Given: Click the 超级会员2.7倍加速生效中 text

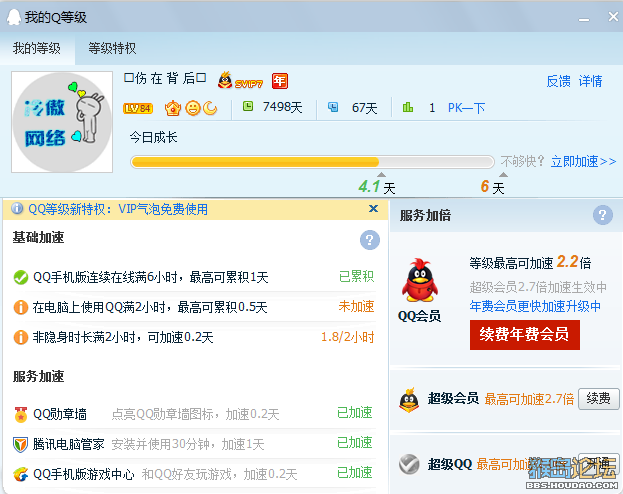Looking at the screenshot, I should click(538, 287).
